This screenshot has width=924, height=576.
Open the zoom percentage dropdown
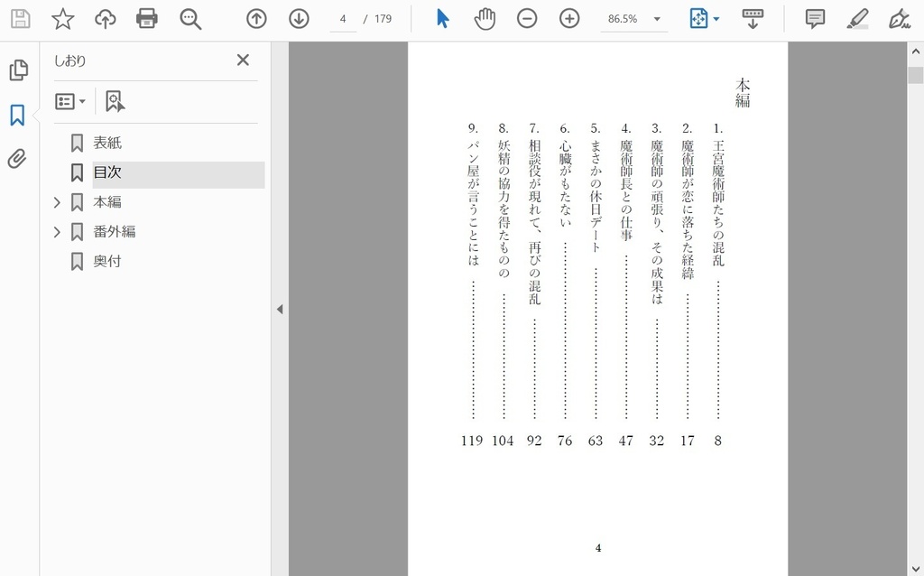tap(658, 18)
